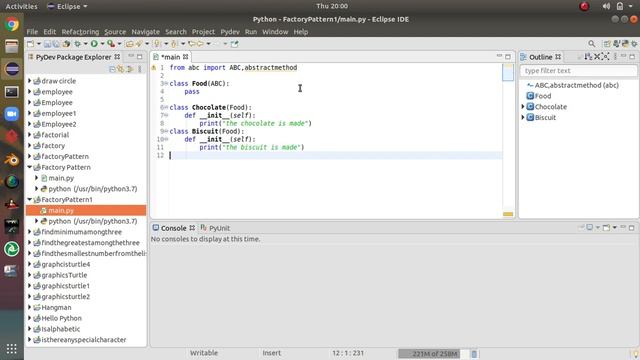Open the External Tools dropdown arrow

click(120, 44)
